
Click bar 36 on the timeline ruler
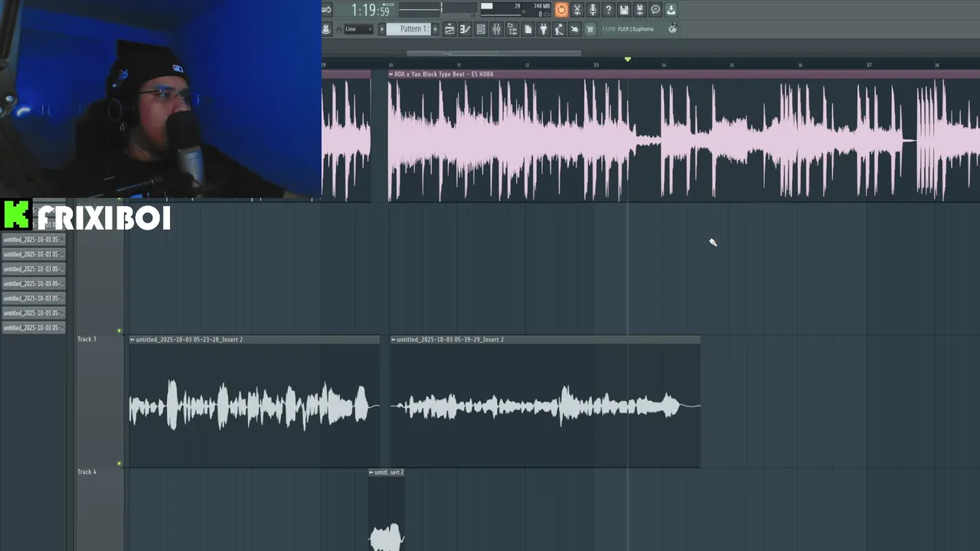click(800, 65)
